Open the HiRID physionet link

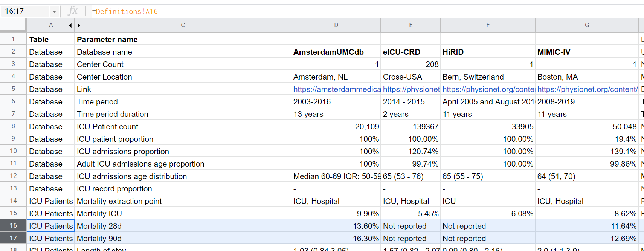click(488, 89)
